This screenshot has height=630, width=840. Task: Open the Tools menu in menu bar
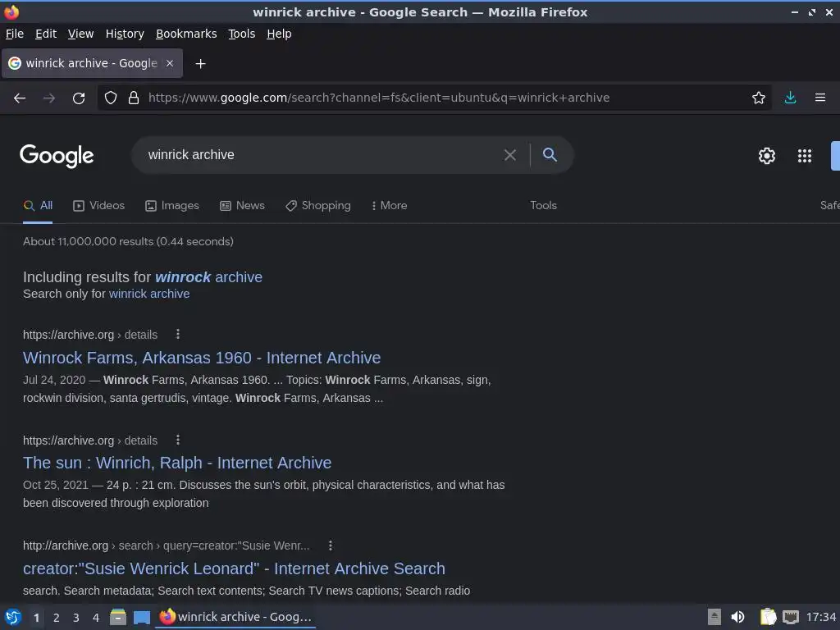[x=242, y=34]
